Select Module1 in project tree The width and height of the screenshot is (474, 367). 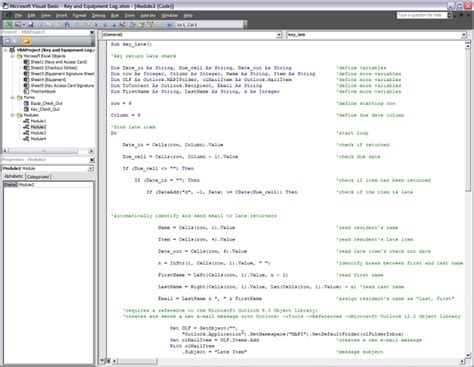point(38,121)
